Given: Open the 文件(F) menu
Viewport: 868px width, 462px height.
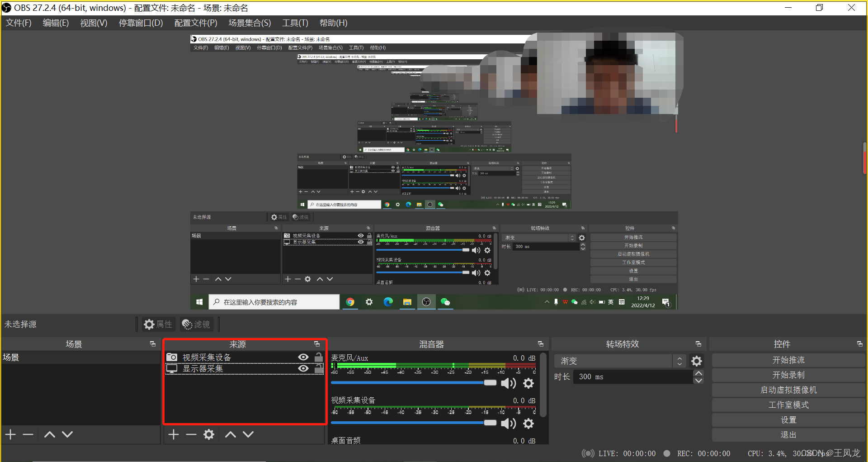Looking at the screenshot, I should pos(19,23).
